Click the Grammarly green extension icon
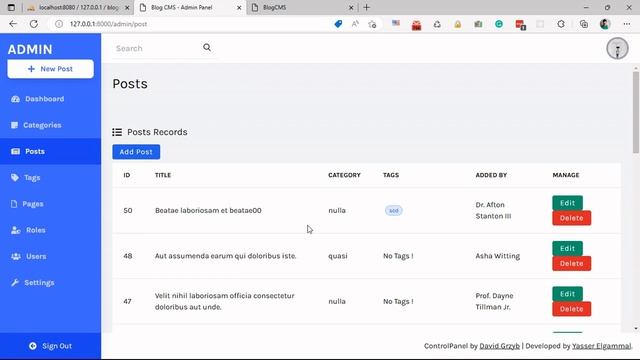 click(499, 24)
